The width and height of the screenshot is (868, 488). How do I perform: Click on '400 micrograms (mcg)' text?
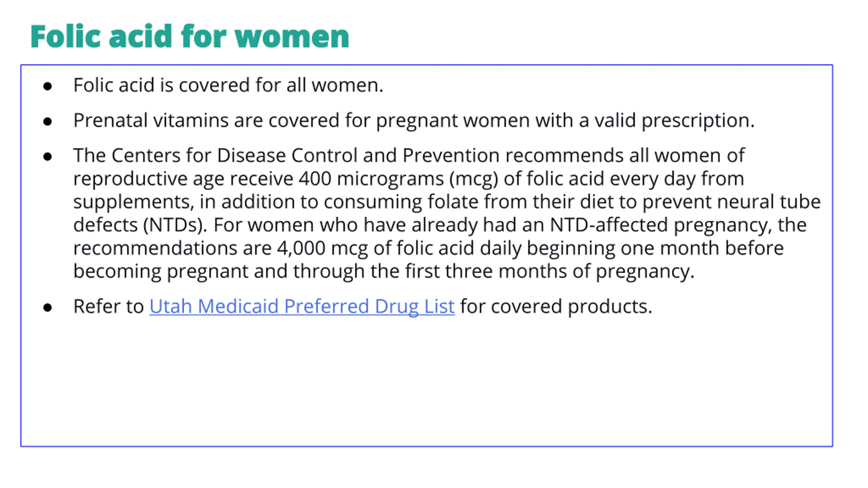click(x=398, y=179)
